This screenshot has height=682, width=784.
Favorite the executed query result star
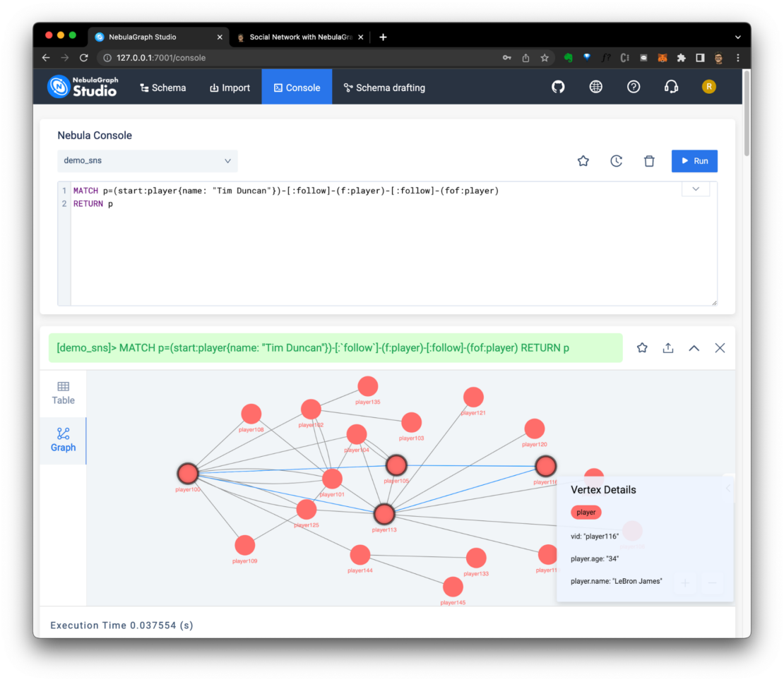click(x=642, y=348)
